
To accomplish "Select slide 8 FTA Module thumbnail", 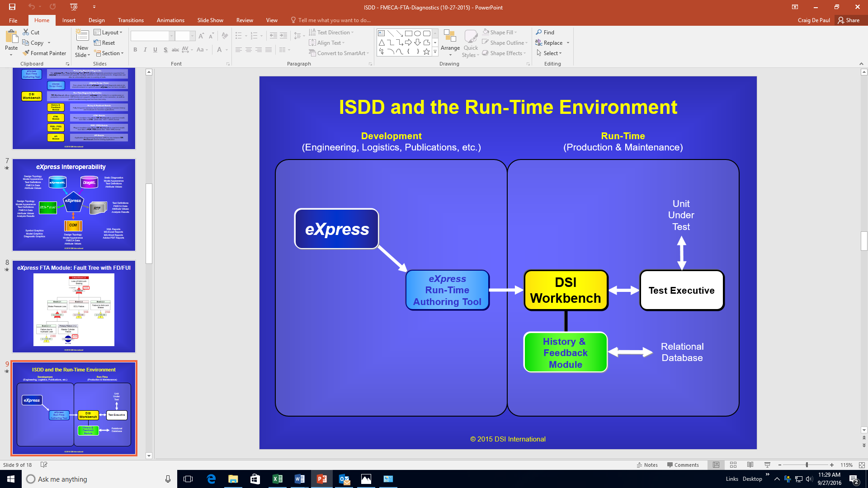I will coord(74,306).
